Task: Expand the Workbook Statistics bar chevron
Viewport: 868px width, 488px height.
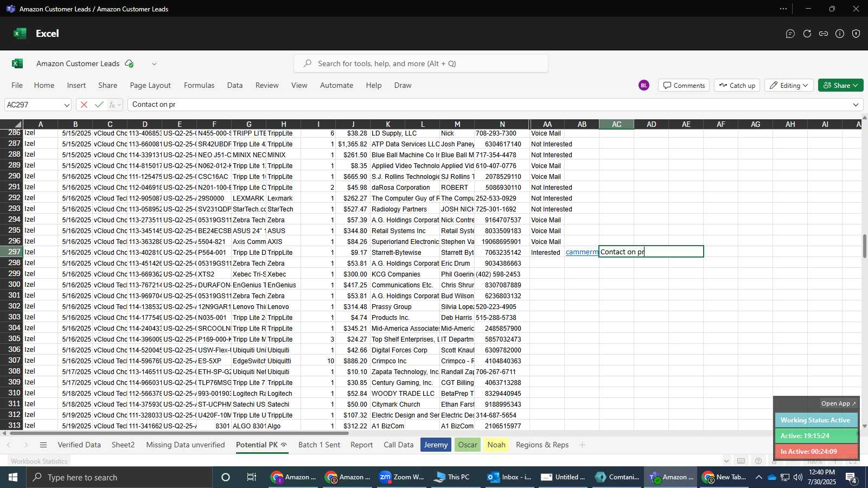Action: click(726, 461)
